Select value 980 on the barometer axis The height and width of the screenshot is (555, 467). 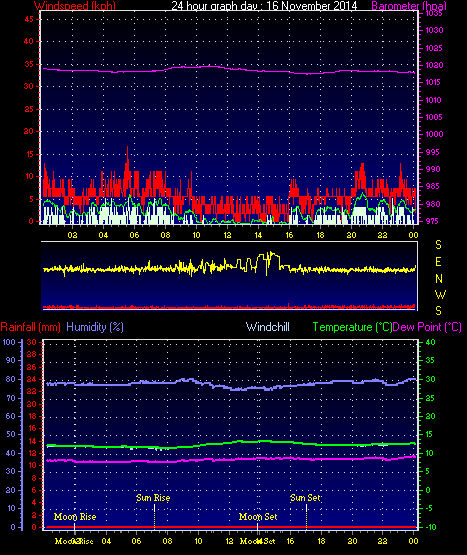click(x=433, y=204)
